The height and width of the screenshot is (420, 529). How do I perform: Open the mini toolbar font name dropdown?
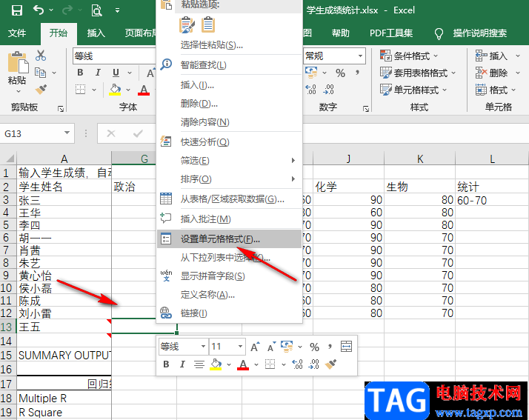pyautogui.click(x=203, y=347)
